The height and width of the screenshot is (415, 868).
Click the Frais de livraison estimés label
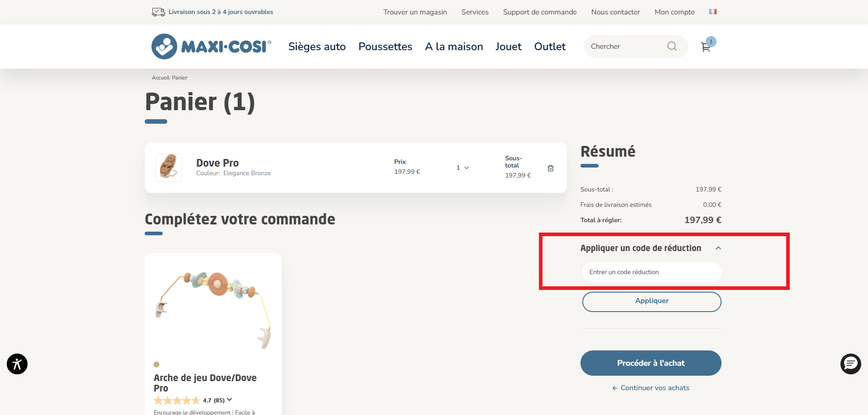click(x=616, y=205)
